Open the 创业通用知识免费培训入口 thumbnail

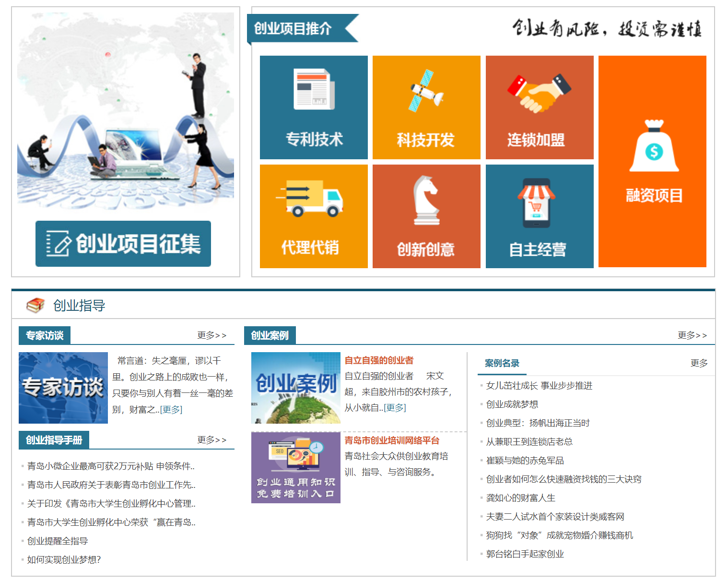296,467
